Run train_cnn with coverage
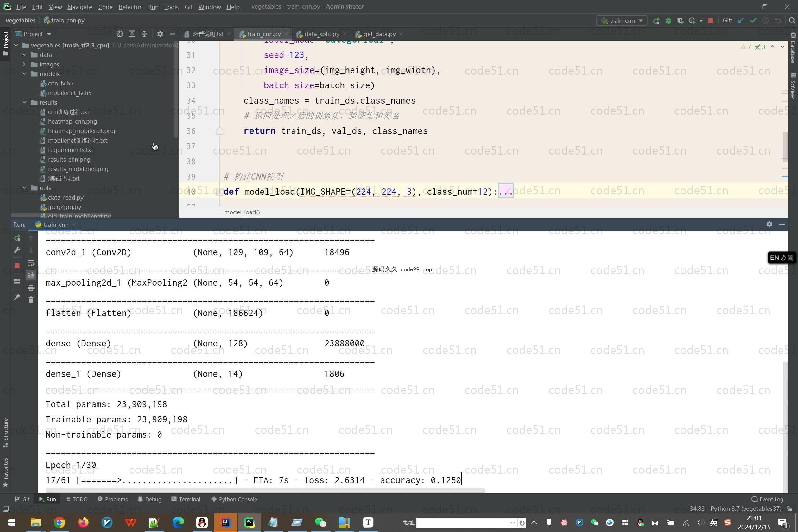This screenshot has width=798, height=532. (x=680, y=21)
